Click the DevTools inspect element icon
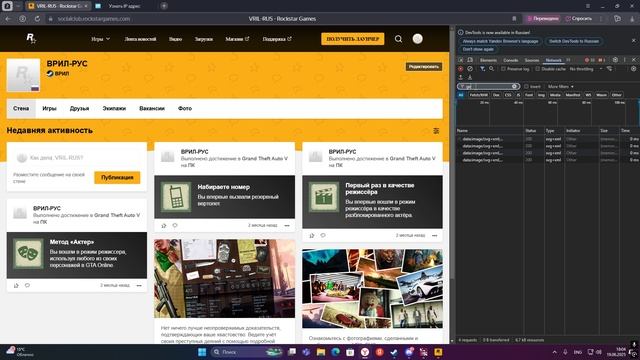This screenshot has height=360, width=640. click(460, 60)
